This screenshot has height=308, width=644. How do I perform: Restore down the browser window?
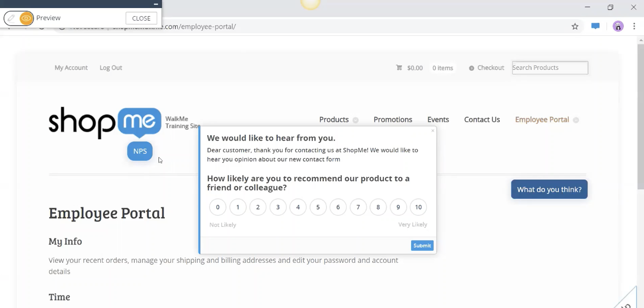point(610,7)
